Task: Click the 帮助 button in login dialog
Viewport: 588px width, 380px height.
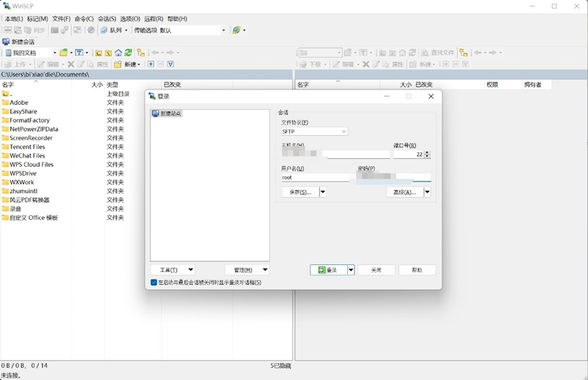Action: [x=417, y=269]
